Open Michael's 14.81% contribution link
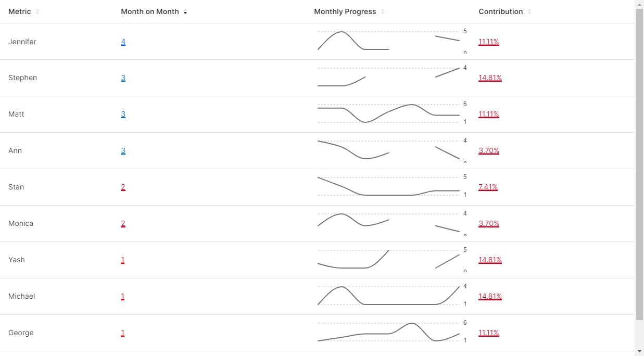The image size is (644, 356). [490, 296]
